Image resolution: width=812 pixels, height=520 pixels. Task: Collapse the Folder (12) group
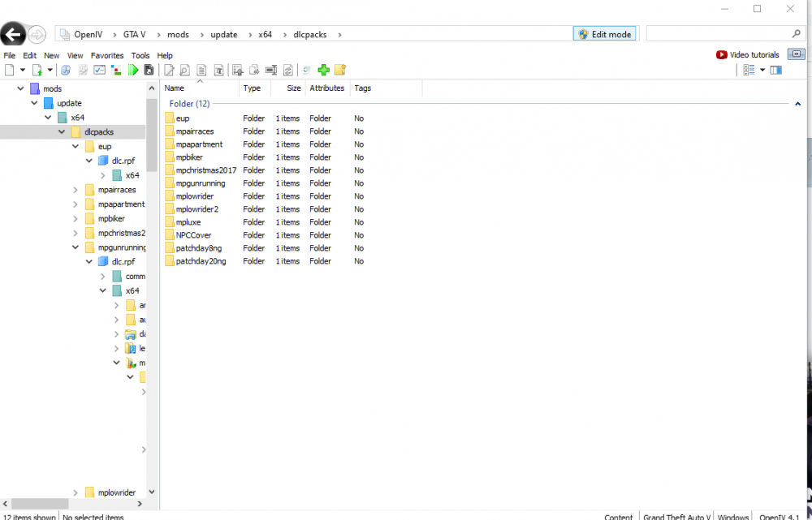[x=798, y=104]
